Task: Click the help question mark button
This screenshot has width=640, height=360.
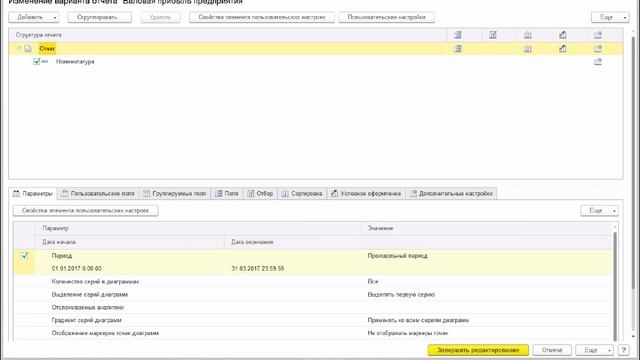Action: (623, 350)
